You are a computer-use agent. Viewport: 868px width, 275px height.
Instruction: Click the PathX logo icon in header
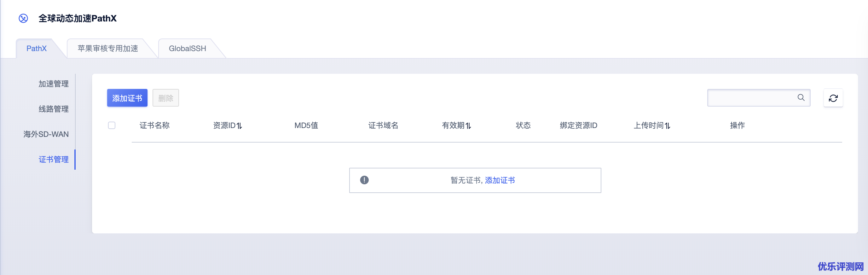(x=23, y=18)
